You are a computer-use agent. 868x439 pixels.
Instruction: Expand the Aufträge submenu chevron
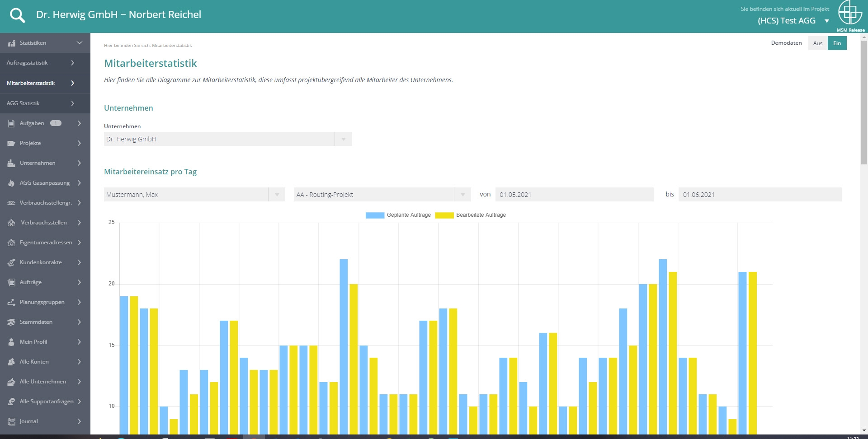(x=80, y=282)
